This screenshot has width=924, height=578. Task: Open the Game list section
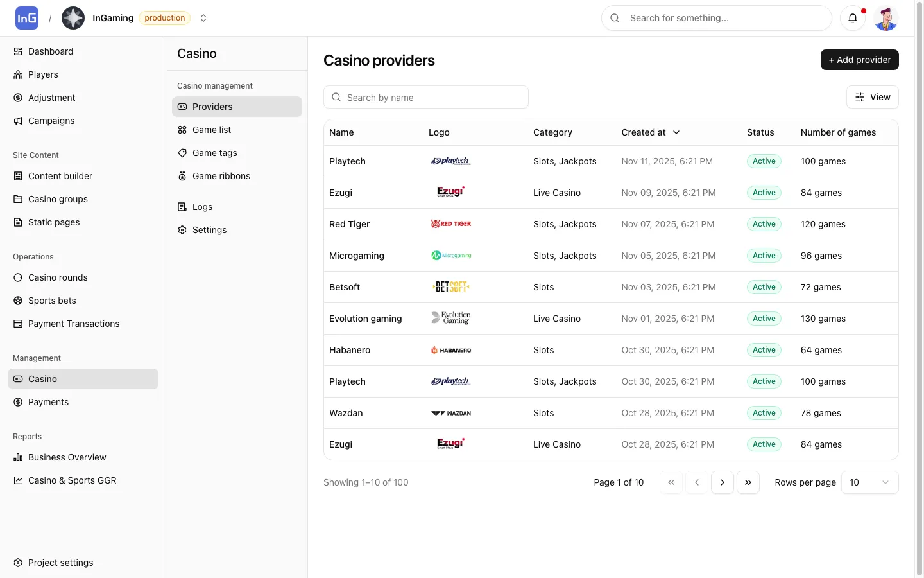coord(212,130)
